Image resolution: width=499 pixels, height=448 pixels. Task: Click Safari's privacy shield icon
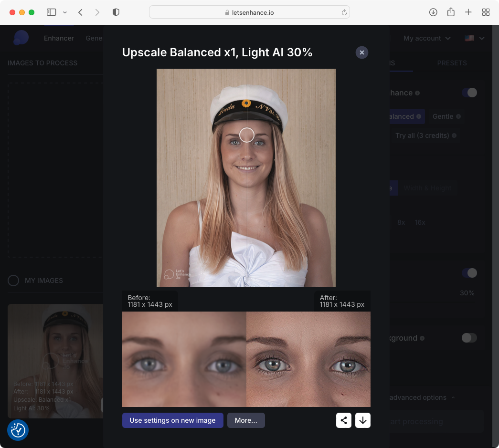116,12
